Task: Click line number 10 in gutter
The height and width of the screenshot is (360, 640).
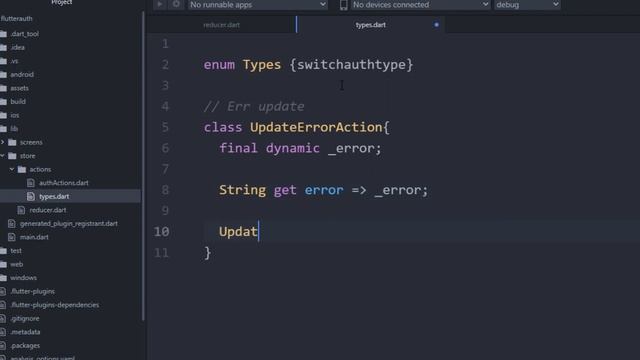Action: pyautogui.click(x=161, y=231)
